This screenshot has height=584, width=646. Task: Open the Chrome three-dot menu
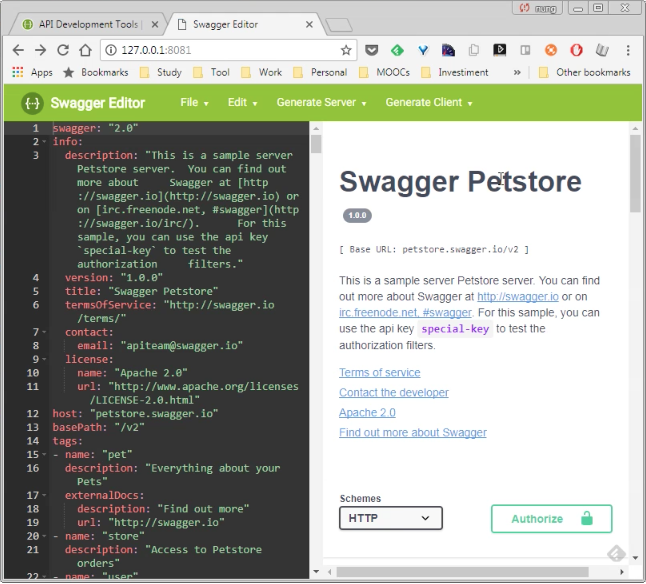coord(628,50)
